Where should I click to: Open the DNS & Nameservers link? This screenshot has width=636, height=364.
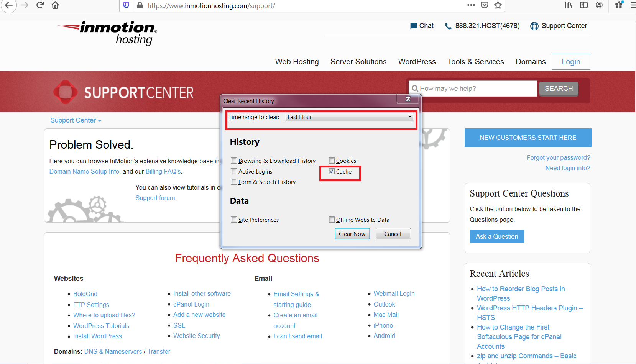point(113,351)
